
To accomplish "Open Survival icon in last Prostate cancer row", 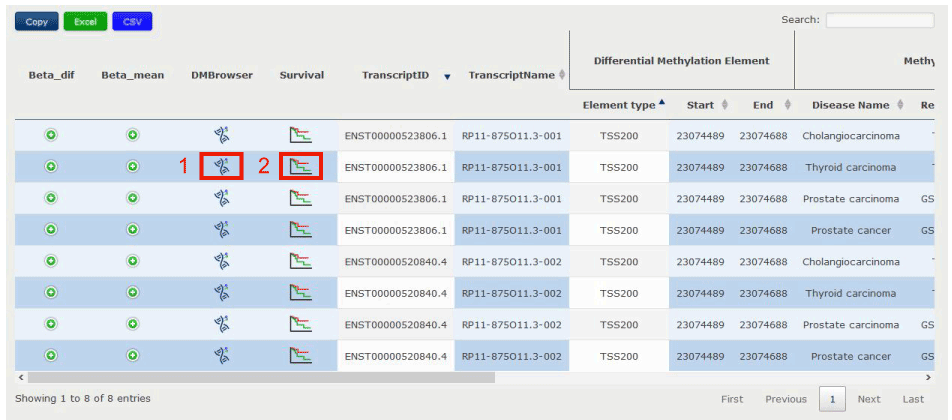I will coord(301,357).
